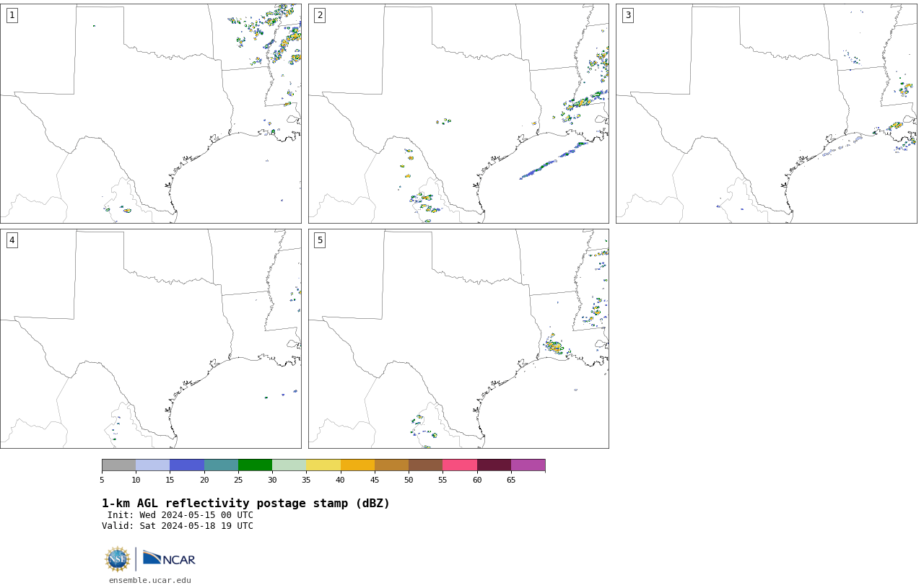Click the teal 20-25 dBZ swatch
The height and width of the screenshot is (588, 924).
[221, 465]
